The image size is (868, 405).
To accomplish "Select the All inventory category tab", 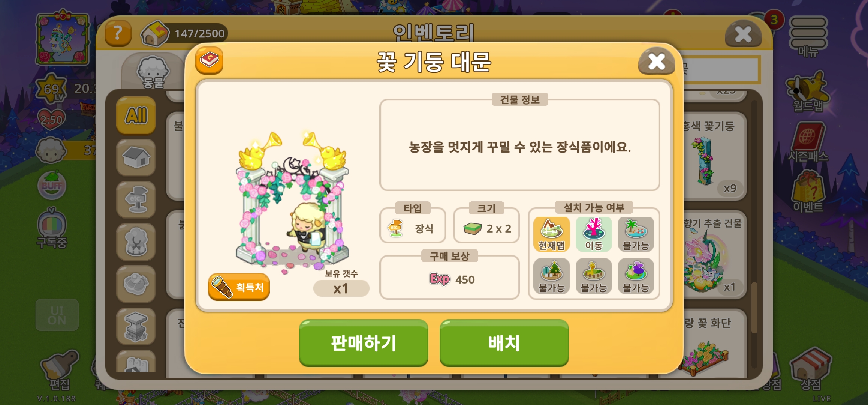I will [136, 115].
